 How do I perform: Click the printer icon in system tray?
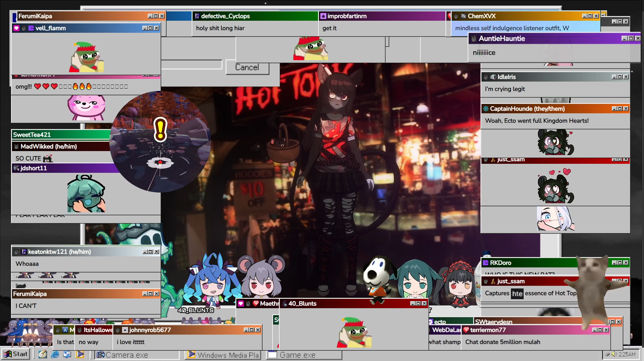coord(607,354)
